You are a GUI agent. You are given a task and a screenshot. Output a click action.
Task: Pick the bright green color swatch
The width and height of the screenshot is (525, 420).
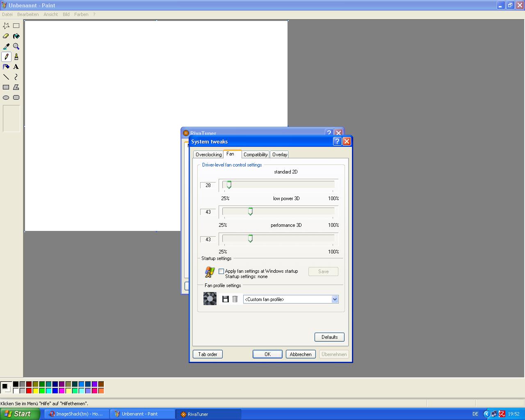(x=42, y=391)
